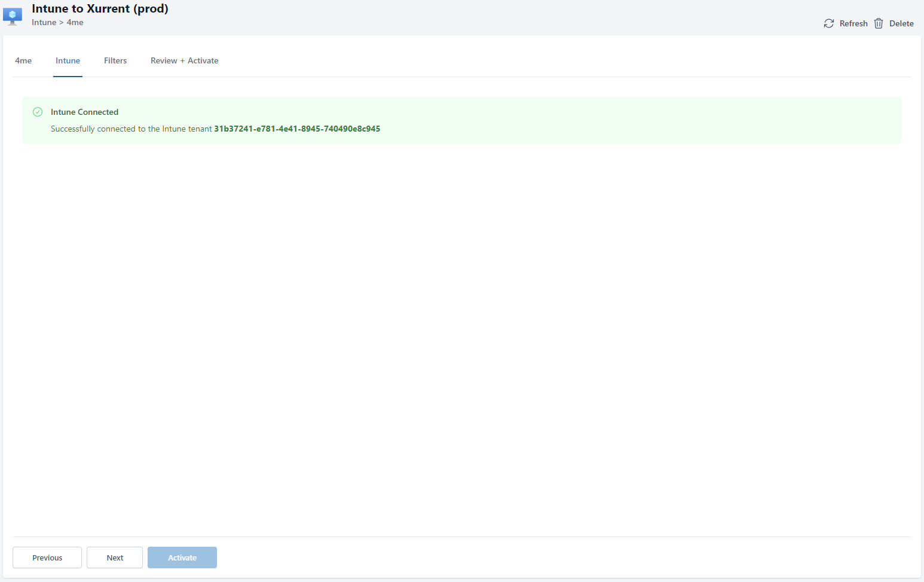Viewport: 924px width, 582px height.
Task: Click the blue Activate button
Action: (x=182, y=557)
